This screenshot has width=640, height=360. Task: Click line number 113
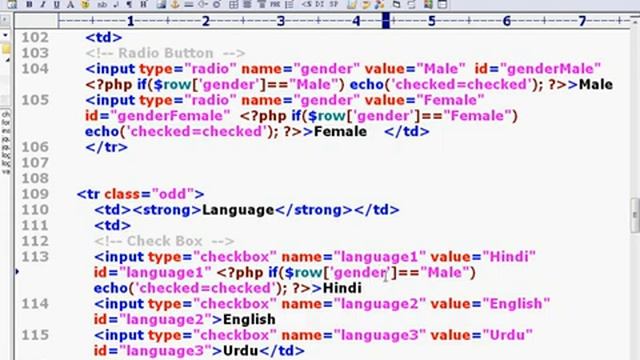(35, 257)
